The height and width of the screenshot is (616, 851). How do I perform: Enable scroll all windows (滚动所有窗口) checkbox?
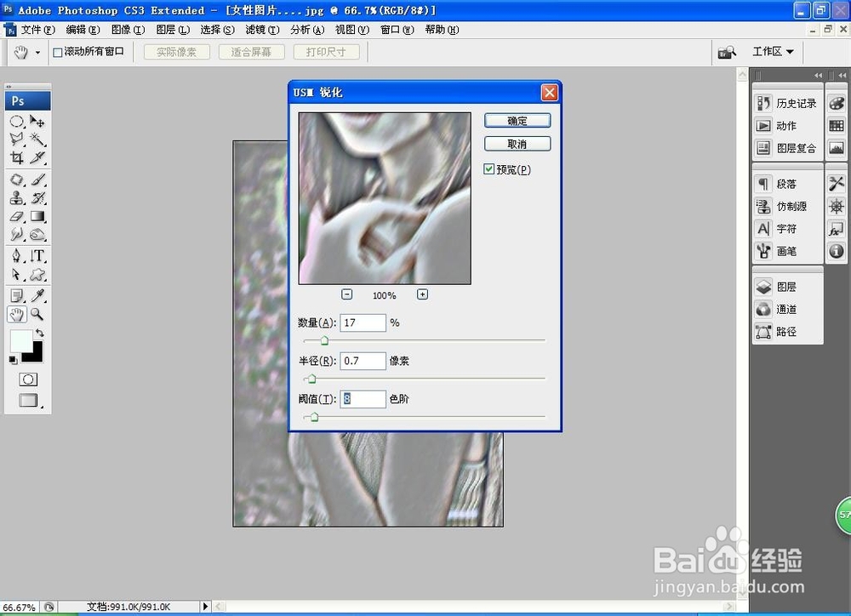58,52
